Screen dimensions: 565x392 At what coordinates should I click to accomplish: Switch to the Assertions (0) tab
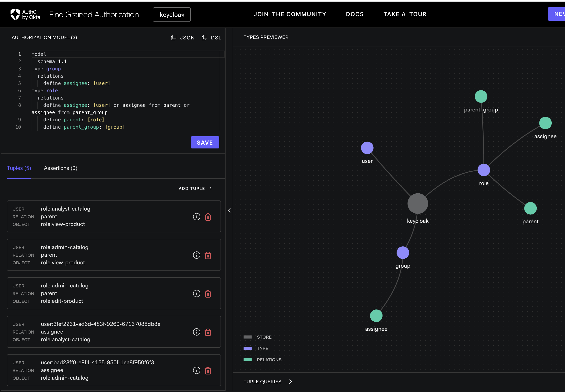click(x=61, y=168)
